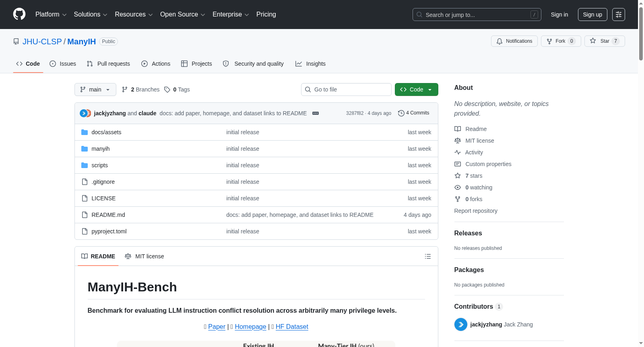644x347 pixels.
Task: Click the Releases heading link
Action: point(468,233)
